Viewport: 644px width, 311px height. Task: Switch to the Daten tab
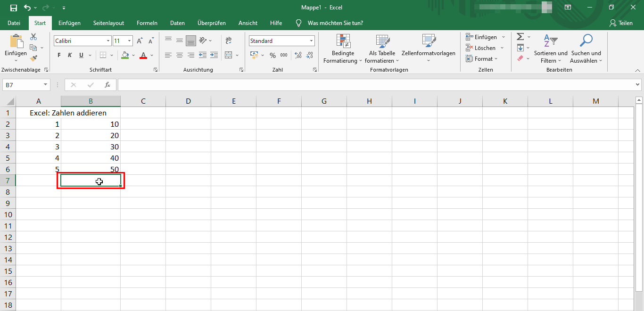(177, 23)
